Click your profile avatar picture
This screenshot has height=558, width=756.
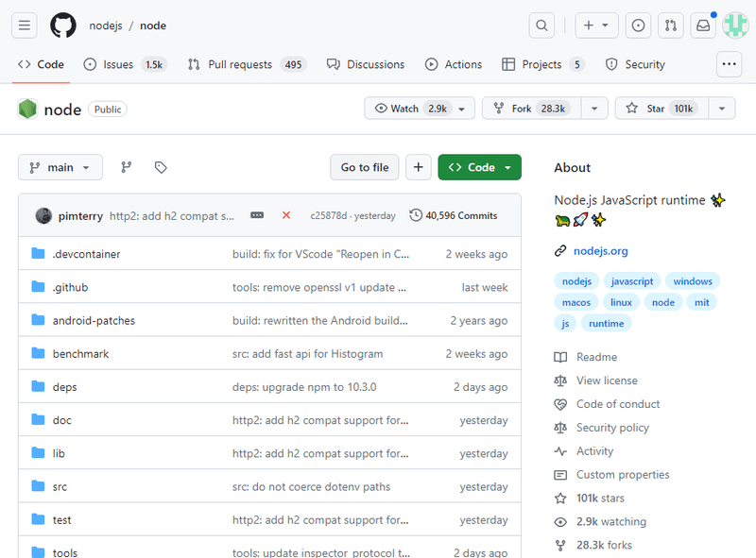[735, 25]
